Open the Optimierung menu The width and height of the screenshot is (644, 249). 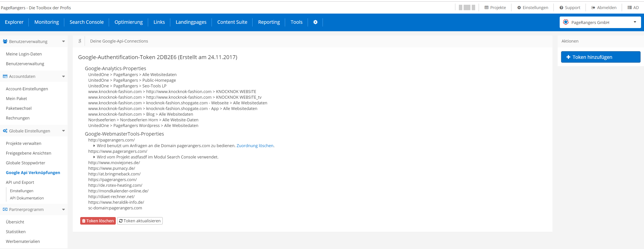coord(128,22)
